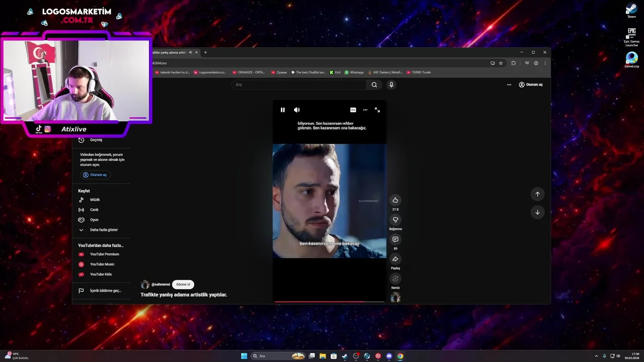
Task: Open the Whatsapp bookmark
Action: [354, 72]
